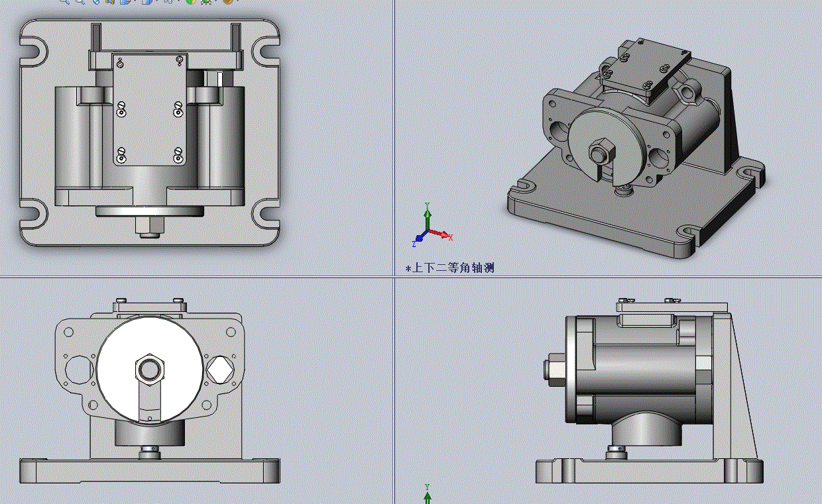Screen dimensions: 822x504
Task: Select the hex nut in the isometric view
Action: (x=602, y=154)
